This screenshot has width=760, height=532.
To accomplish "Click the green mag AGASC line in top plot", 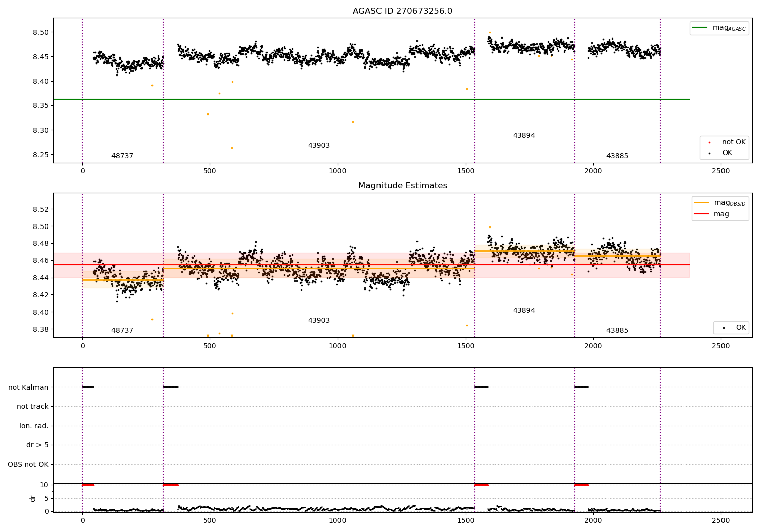I will pos(371,99).
